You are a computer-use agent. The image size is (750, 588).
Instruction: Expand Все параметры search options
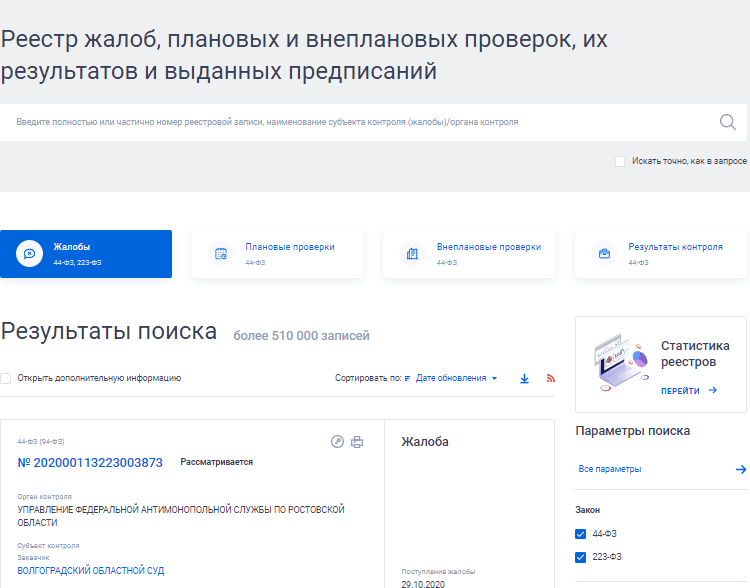pyautogui.click(x=610, y=469)
